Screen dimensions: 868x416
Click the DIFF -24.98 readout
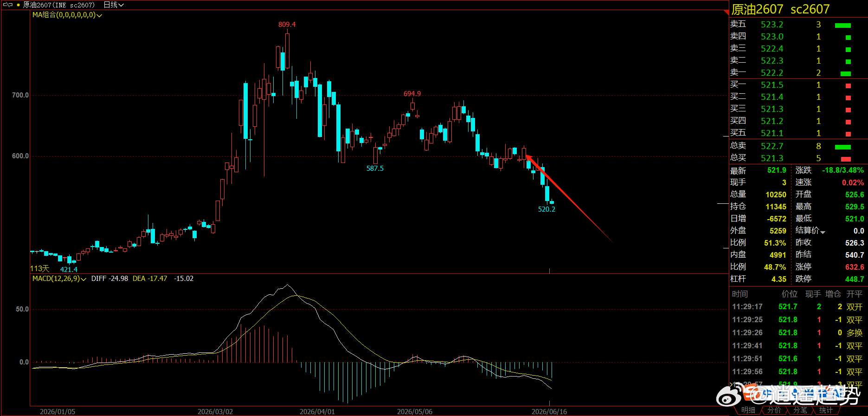(109, 279)
